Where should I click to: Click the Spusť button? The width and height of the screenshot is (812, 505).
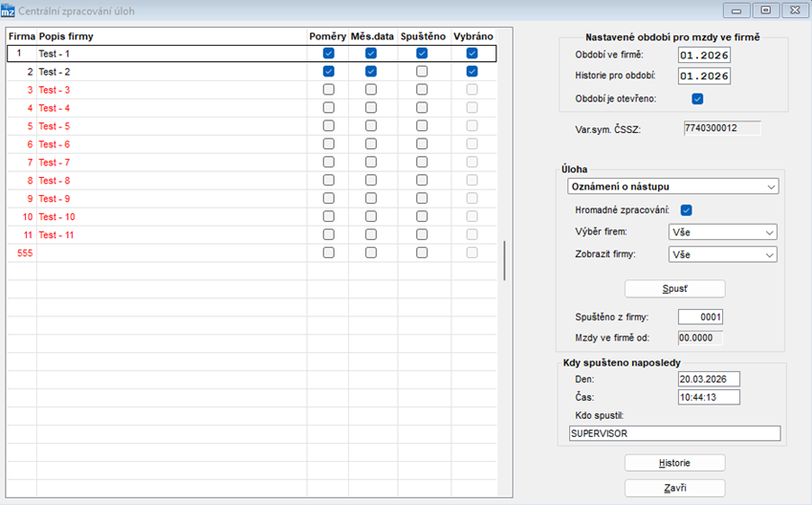[x=675, y=289]
